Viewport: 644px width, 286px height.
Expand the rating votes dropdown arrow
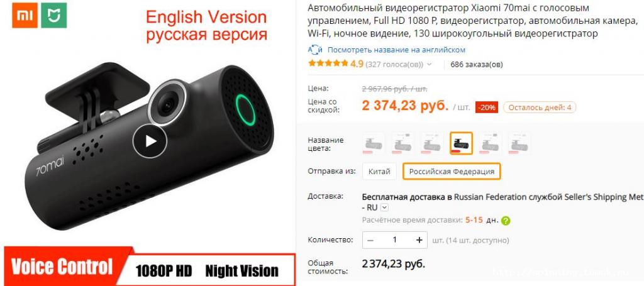point(429,64)
